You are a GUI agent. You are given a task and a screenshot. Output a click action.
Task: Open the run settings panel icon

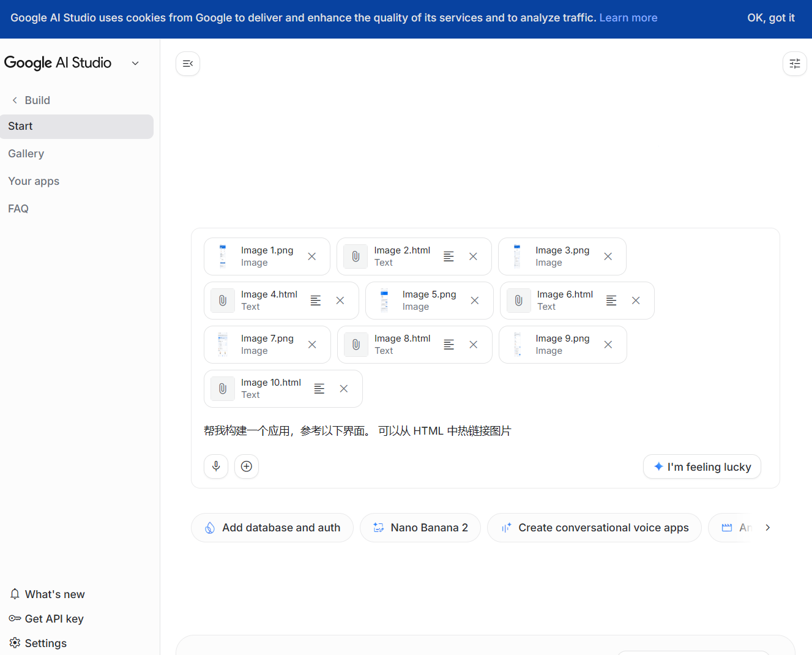tap(794, 64)
